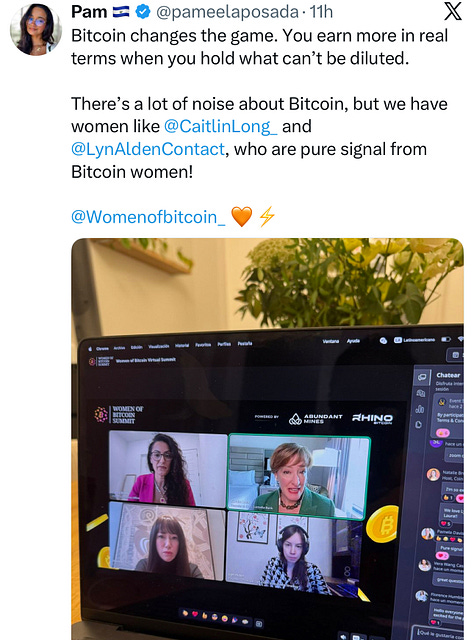Click the X logo at top right

click(453, 11)
